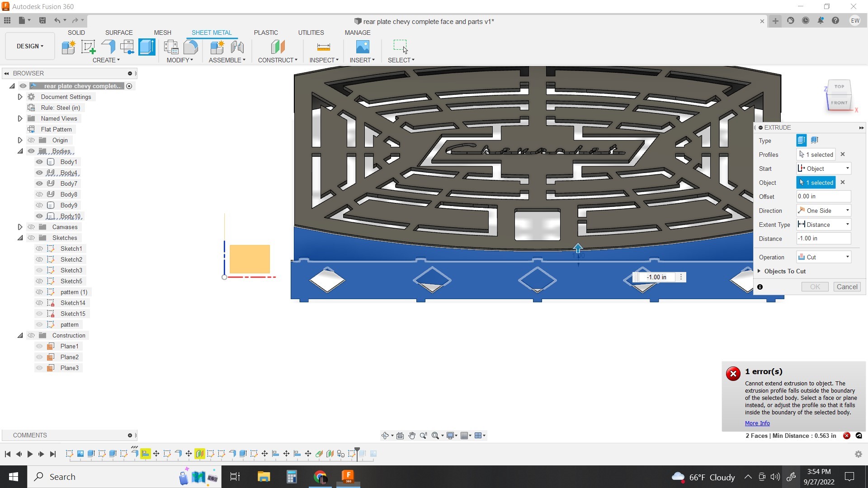Click the Undo arrow
Image resolution: width=868 pixels, height=488 pixels.
point(57,20)
